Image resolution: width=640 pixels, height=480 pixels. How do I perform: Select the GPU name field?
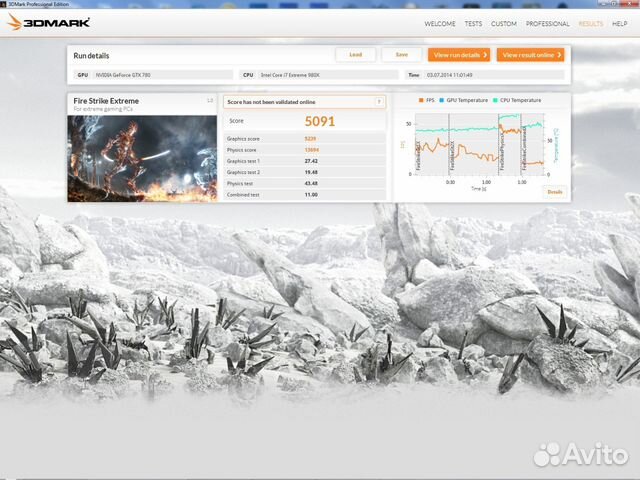coord(162,75)
